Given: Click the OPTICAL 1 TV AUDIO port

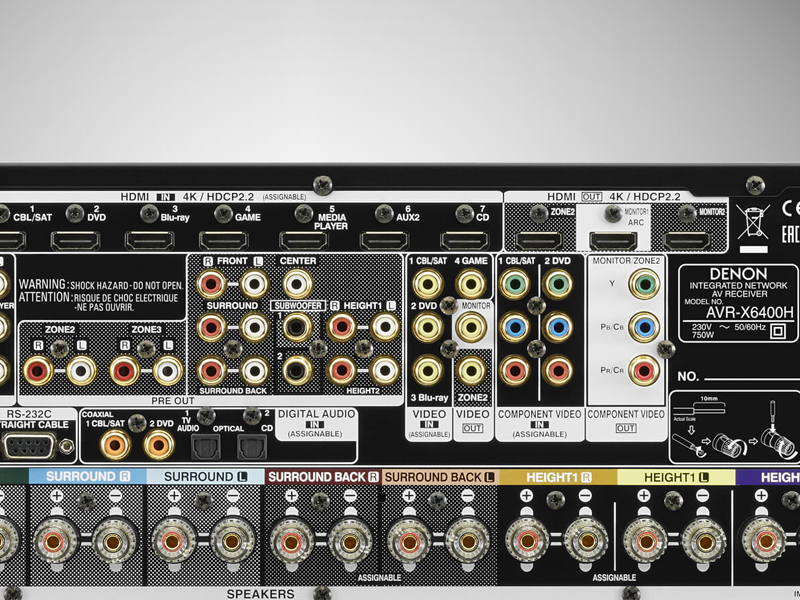Looking at the screenshot, I should [206, 446].
